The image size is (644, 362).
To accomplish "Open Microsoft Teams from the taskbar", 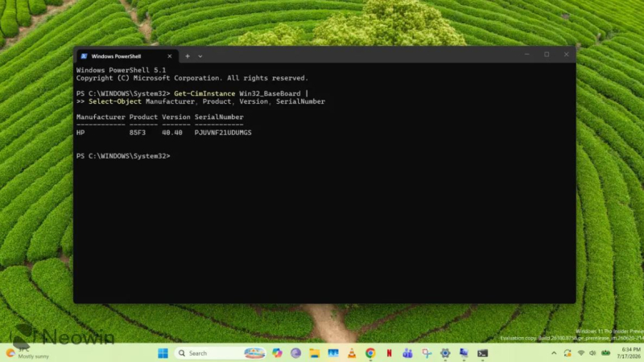I will 407,353.
